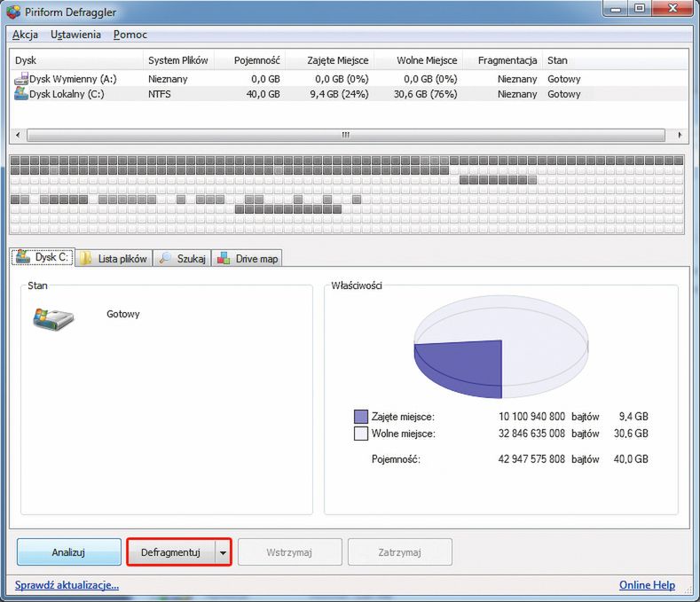Sort by the Dysk column header

point(76,60)
